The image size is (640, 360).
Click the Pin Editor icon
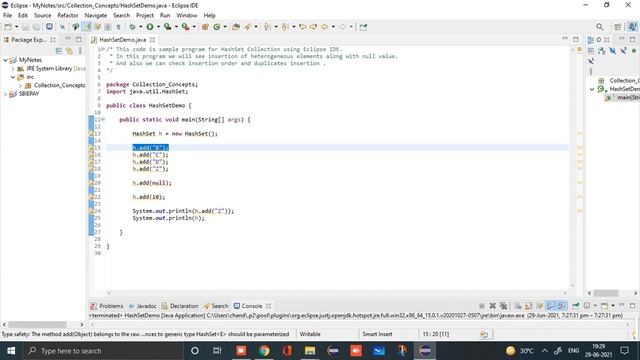point(363,27)
